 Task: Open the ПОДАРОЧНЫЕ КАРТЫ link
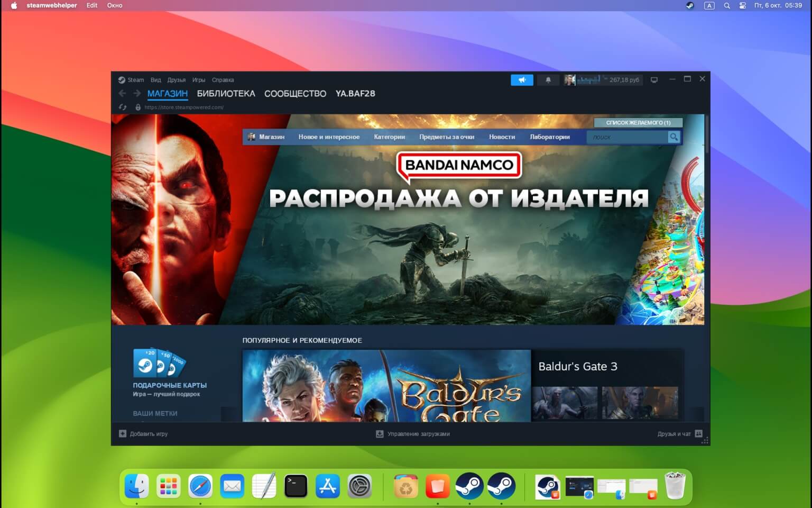point(170,385)
